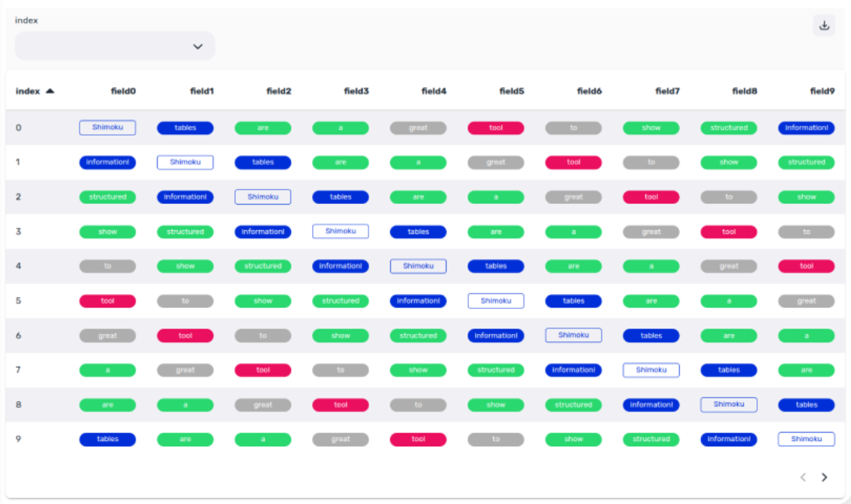851x504 pixels.
Task: Click the red "tool" tag in row 0
Action: click(x=496, y=128)
